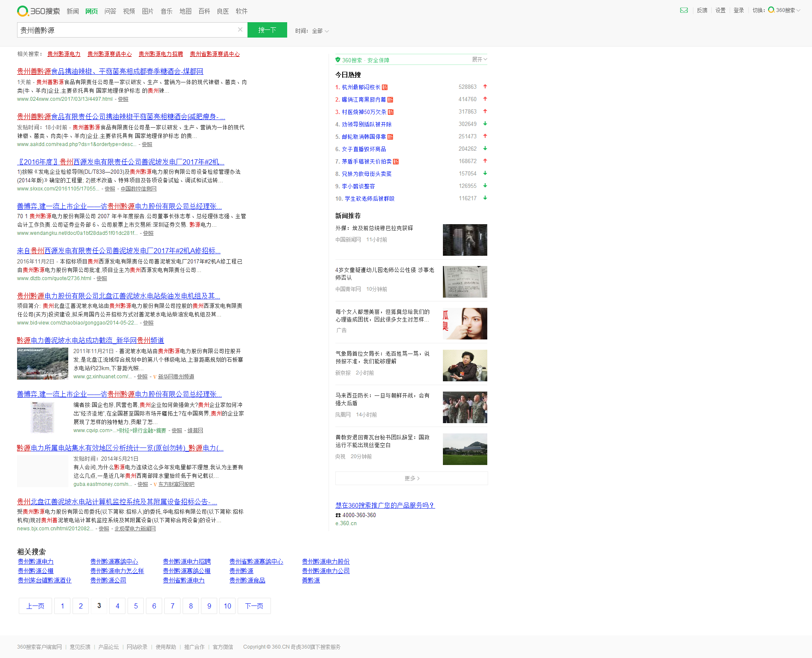Click the down arrow for 劝领导别插队被开除
812x658 pixels.
pos(485,124)
